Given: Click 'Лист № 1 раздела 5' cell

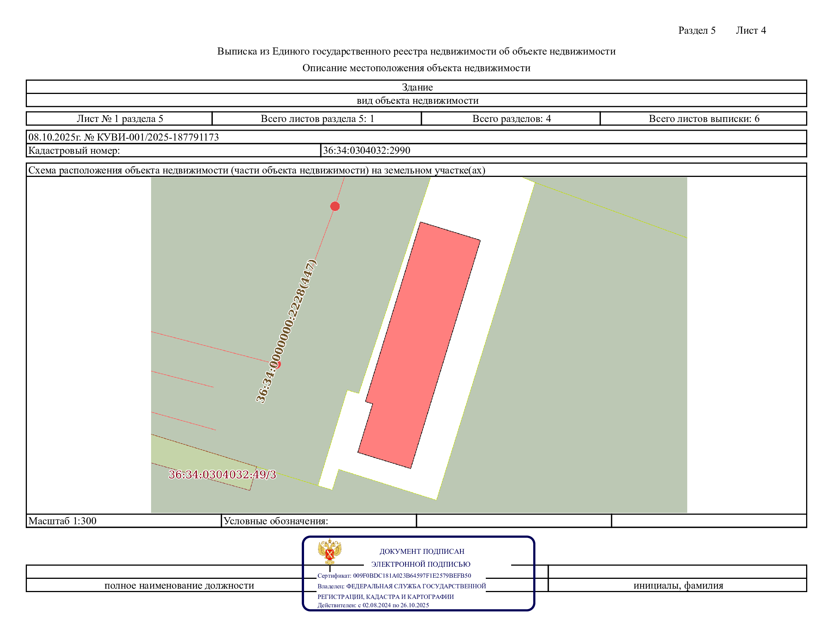Looking at the screenshot, I should (x=120, y=119).
